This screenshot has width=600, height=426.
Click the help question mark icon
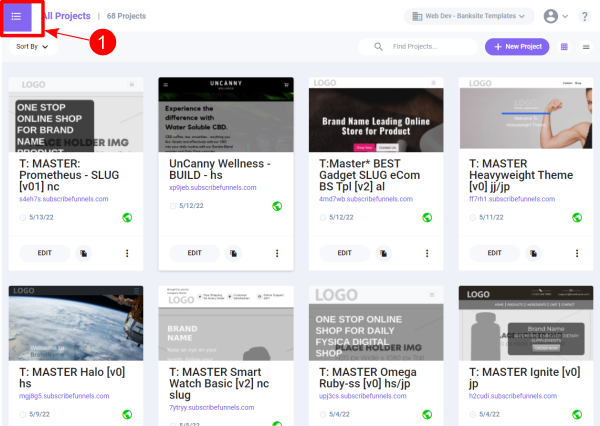(584, 16)
